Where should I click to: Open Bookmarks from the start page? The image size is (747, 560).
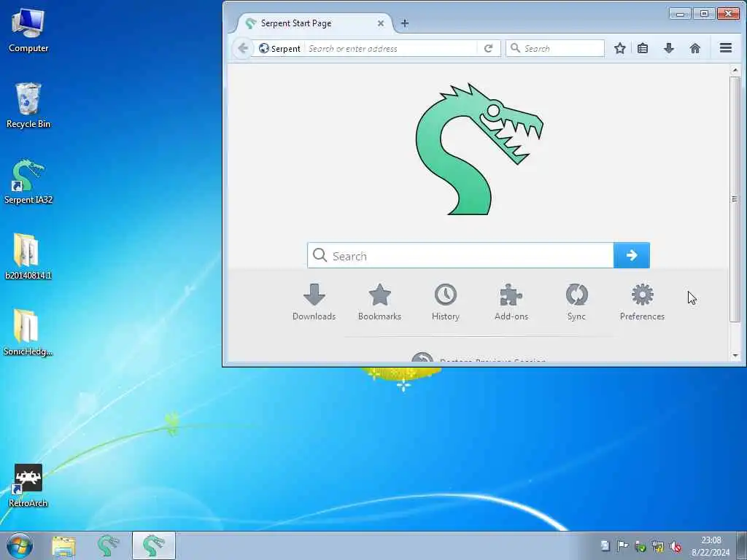point(379,302)
